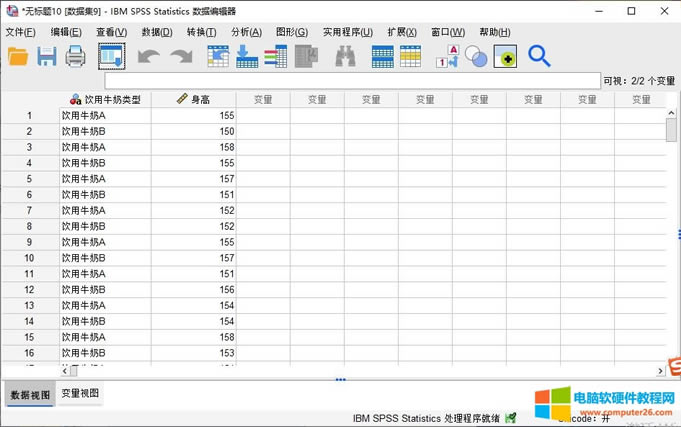Click the Go to variable icon
681x427 pixels.
point(246,57)
